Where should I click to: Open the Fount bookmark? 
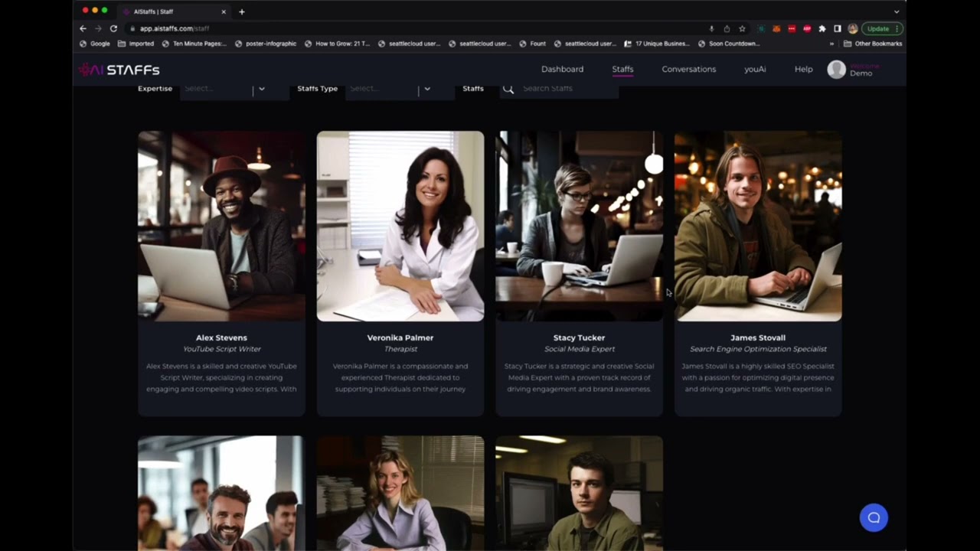[x=532, y=44]
